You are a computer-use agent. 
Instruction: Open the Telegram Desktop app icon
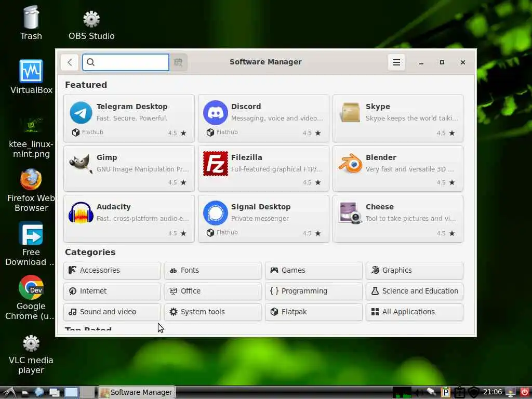(x=81, y=113)
